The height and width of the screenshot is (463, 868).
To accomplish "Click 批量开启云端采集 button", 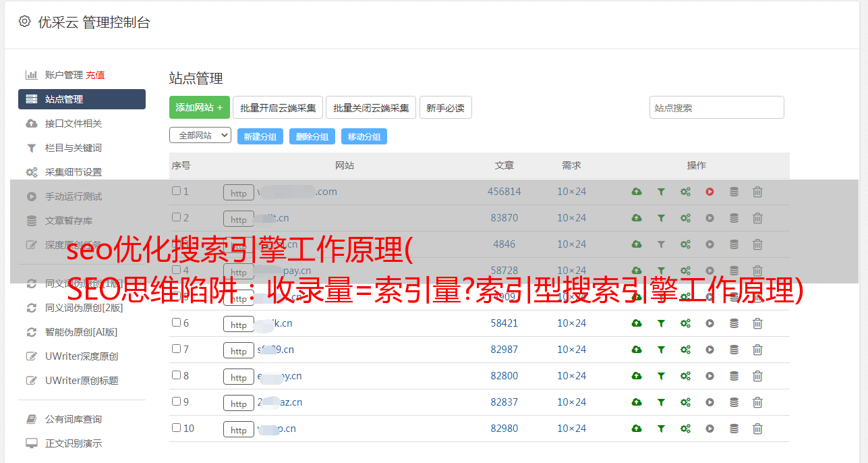I will (x=278, y=107).
